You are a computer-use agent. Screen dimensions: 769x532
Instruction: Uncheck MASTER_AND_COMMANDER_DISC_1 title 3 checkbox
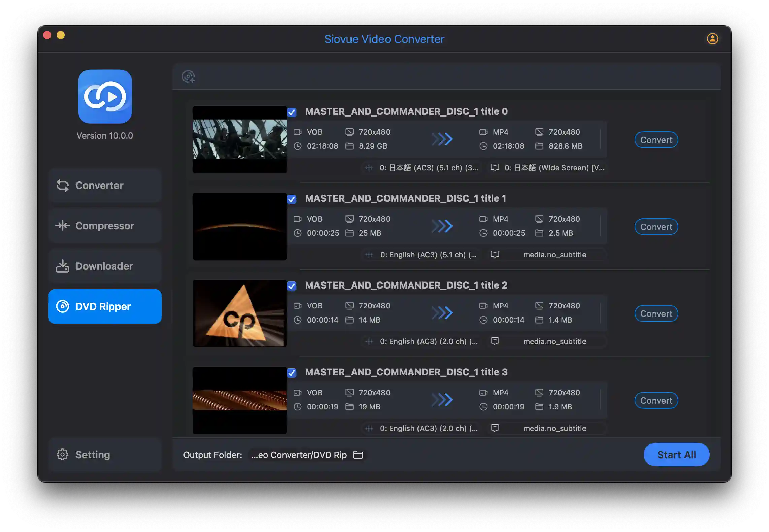coord(292,373)
